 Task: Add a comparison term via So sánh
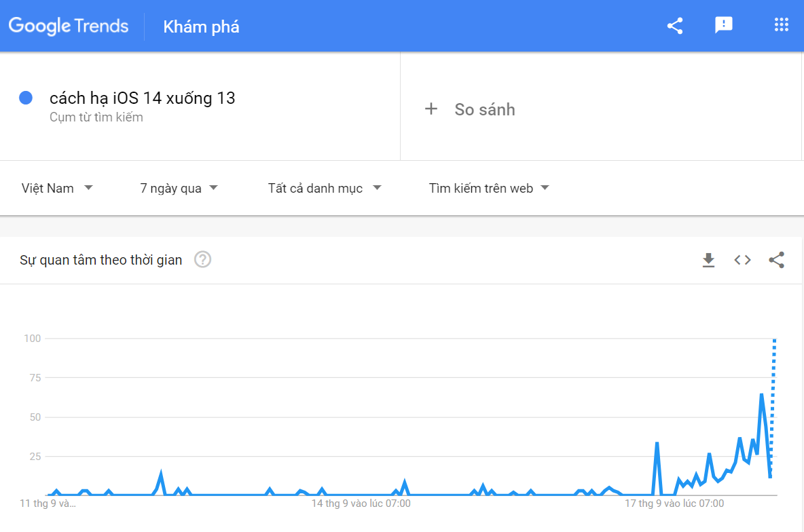point(484,109)
